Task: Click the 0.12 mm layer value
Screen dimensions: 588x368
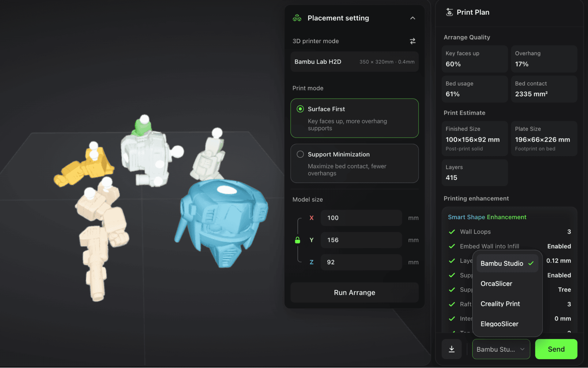Action: click(559, 261)
